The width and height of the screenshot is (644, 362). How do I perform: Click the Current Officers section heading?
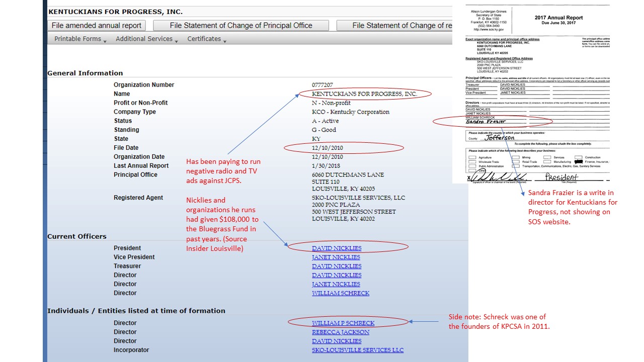(x=77, y=237)
